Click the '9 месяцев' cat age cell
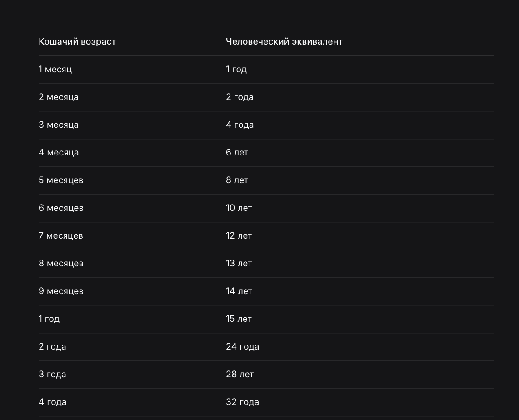 [x=61, y=291]
